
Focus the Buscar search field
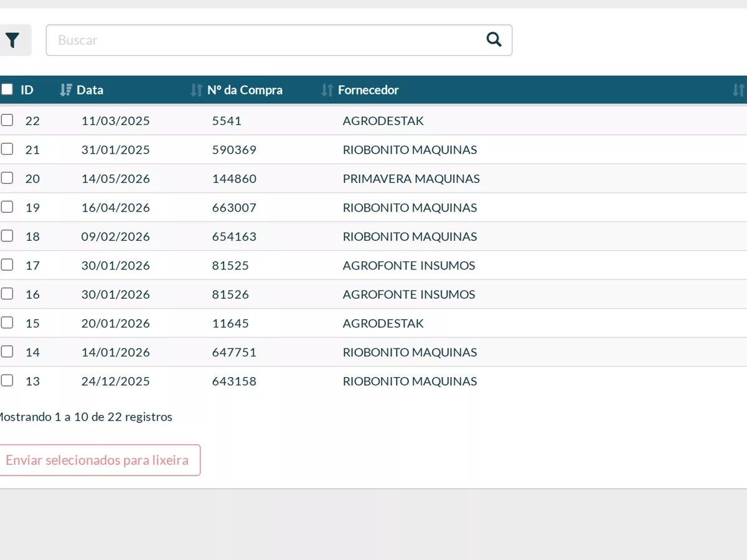click(x=279, y=40)
